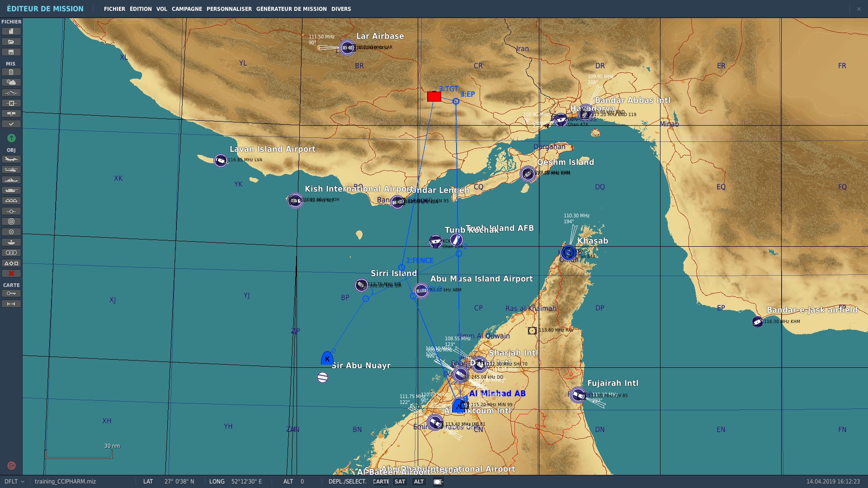Click the save mission disk icon
This screenshot has height=488, width=868.
coord(11,52)
